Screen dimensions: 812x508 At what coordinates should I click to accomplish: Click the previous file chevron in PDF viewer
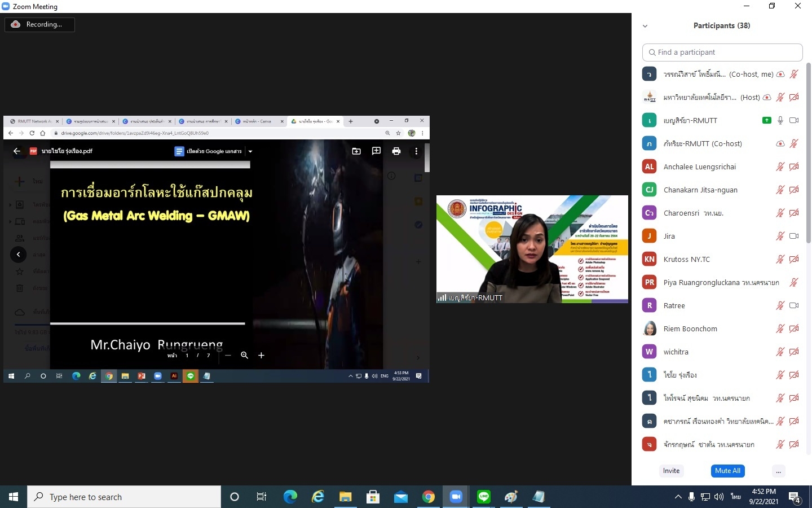coord(18,254)
